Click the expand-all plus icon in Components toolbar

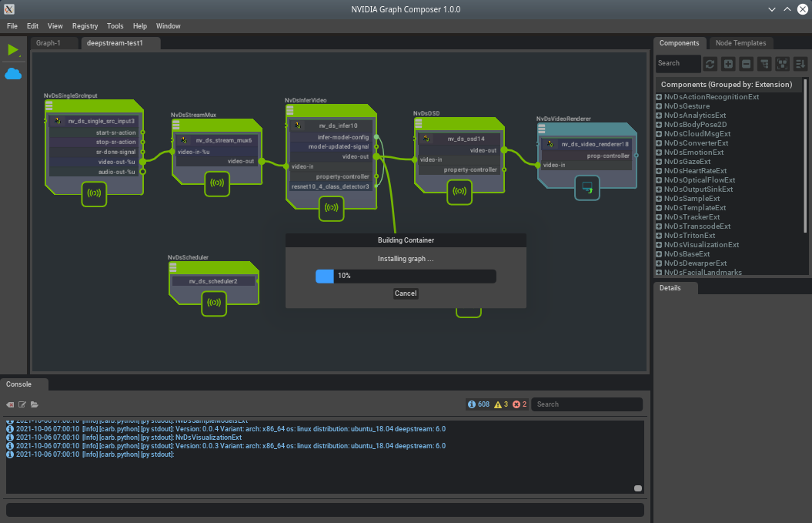(728, 64)
